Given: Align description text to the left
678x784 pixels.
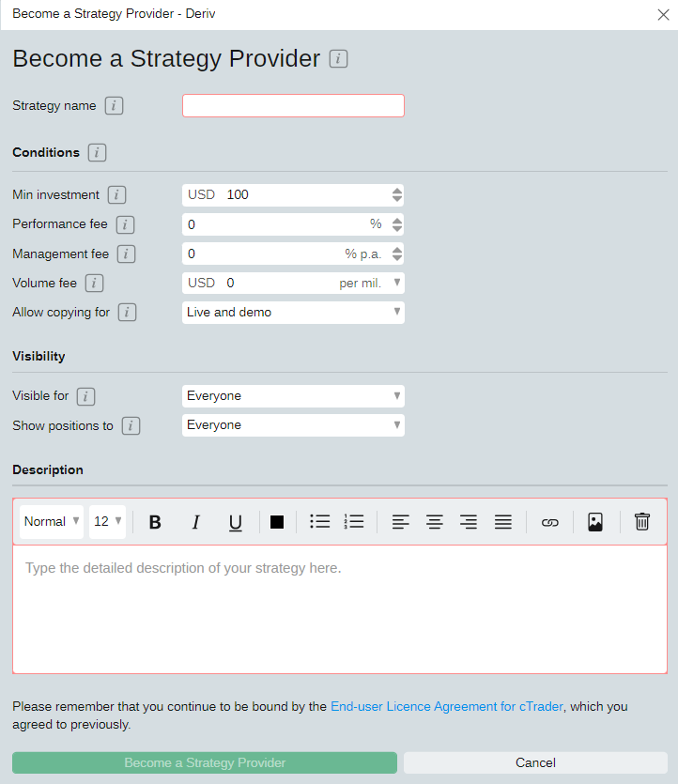Looking at the screenshot, I should [401, 522].
